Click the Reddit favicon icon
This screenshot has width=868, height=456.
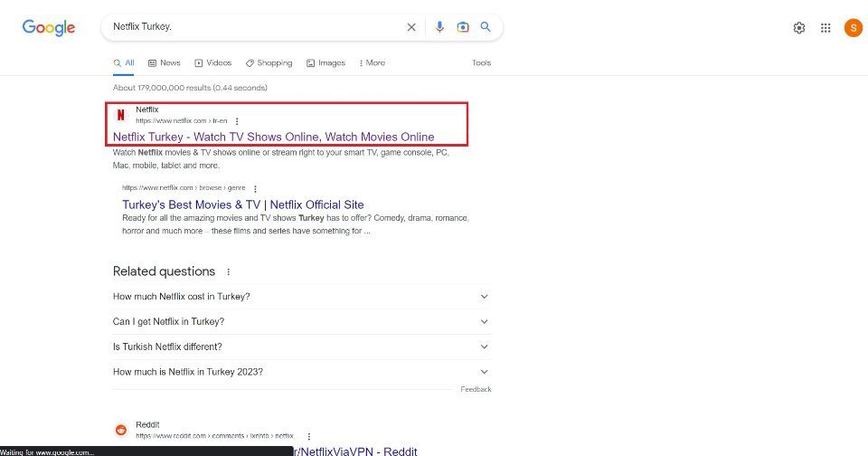[x=120, y=430]
